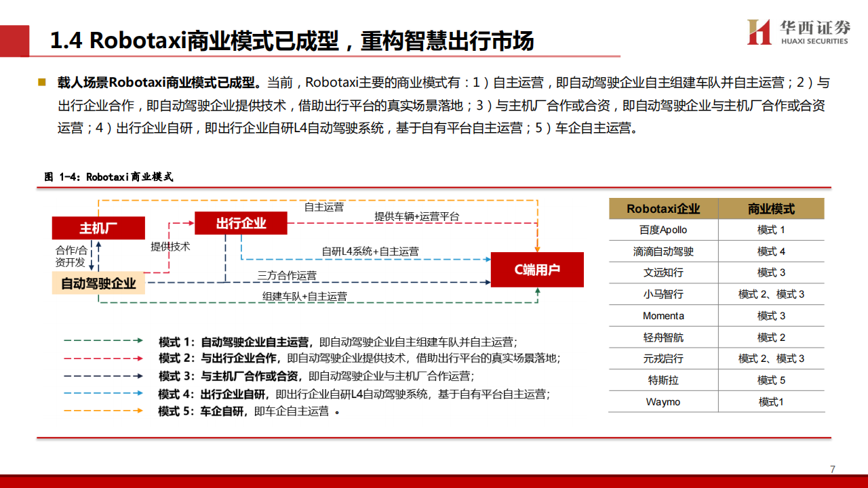Click the 提供技术 arrow label
The image size is (868, 488).
coord(170,247)
